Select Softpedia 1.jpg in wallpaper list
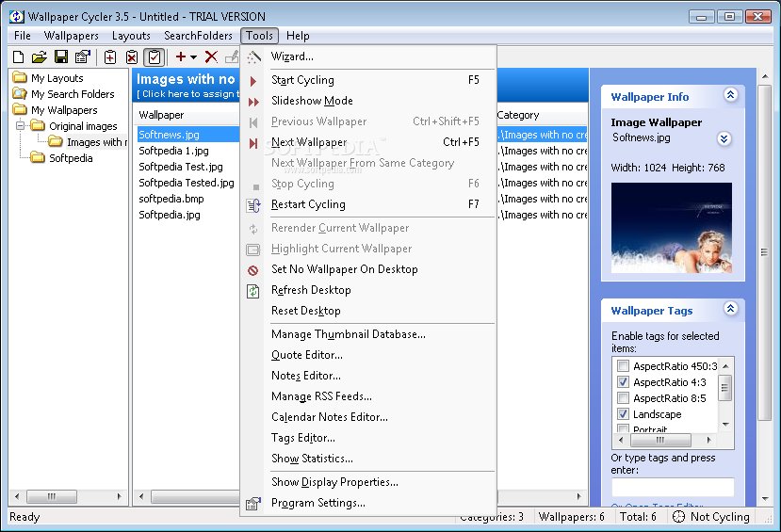This screenshot has width=781, height=532. pyautogui.click(x=174, y=151)
